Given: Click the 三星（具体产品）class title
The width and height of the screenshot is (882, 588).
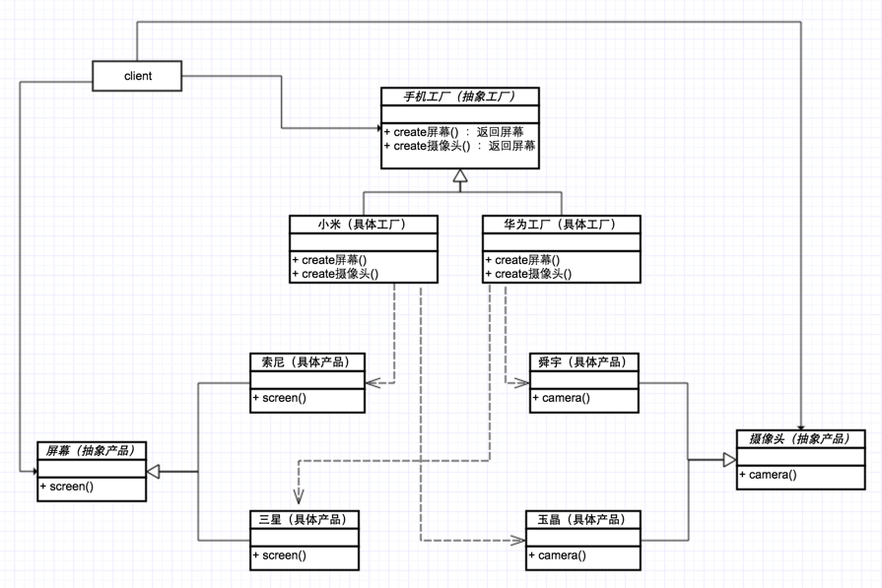Looking at the screenshot, I should (x=305, y=519).
